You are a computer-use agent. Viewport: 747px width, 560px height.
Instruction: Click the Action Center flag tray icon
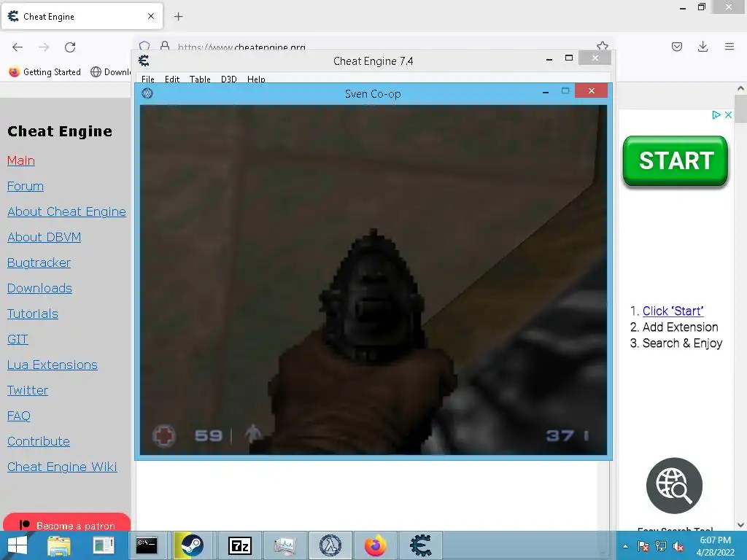pos(643,546)
